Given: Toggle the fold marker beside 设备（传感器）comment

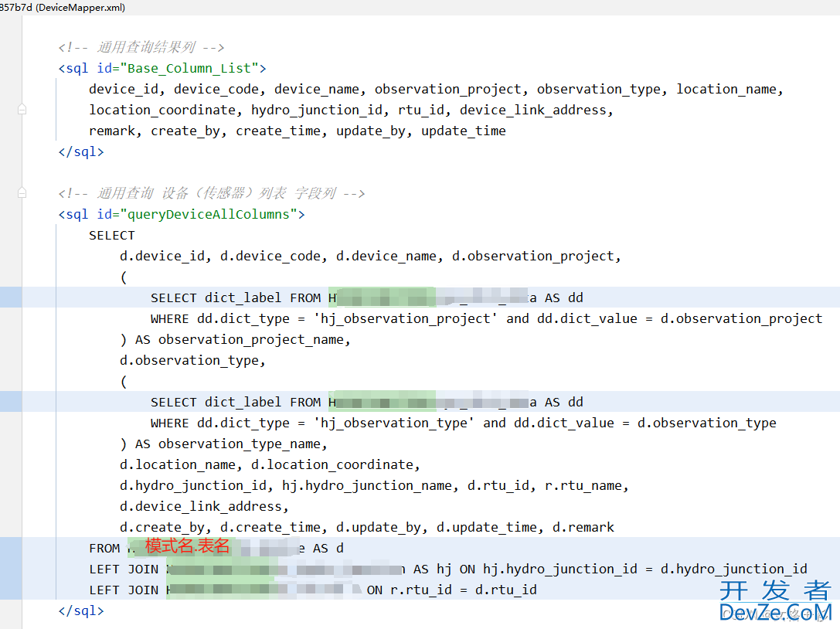Looking at the screenshot, I should (22, 193).
